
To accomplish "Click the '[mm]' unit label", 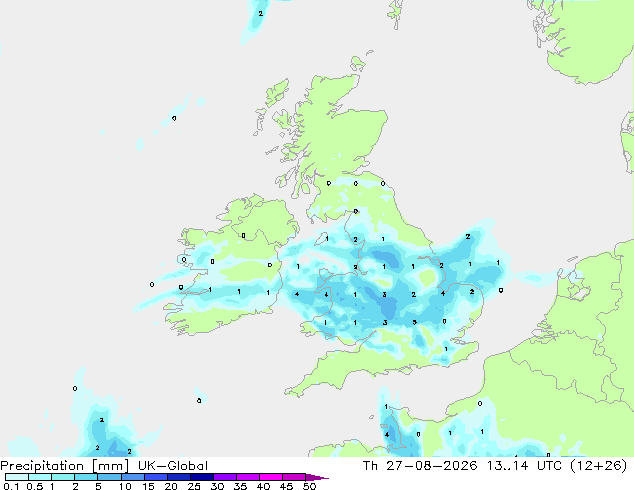I will coord(110,466).
